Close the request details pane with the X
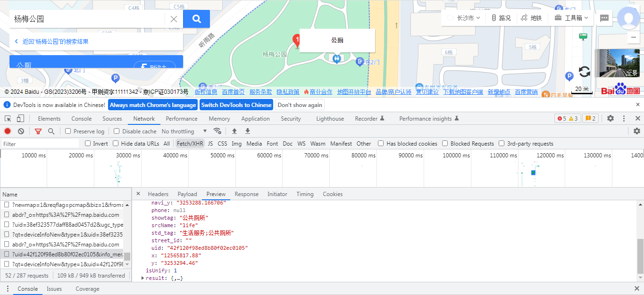 tap(138, 194)
